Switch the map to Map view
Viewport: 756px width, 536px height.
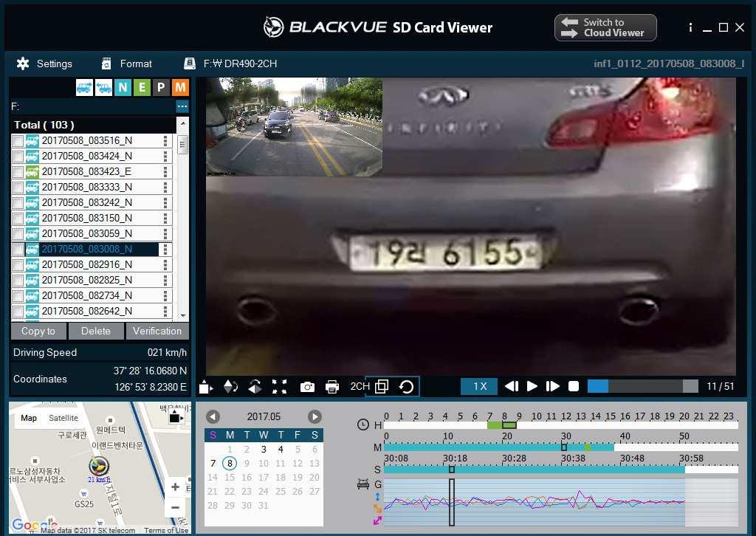pos(29,418)
